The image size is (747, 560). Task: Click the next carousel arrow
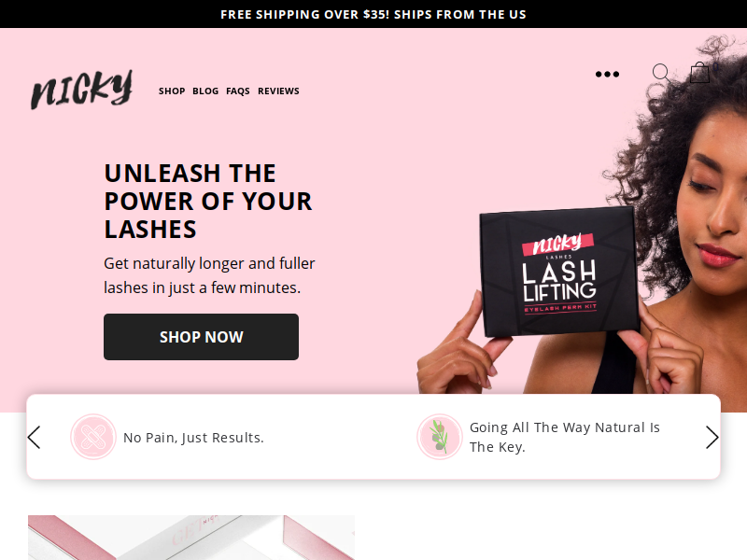click(x=712, y=437)
